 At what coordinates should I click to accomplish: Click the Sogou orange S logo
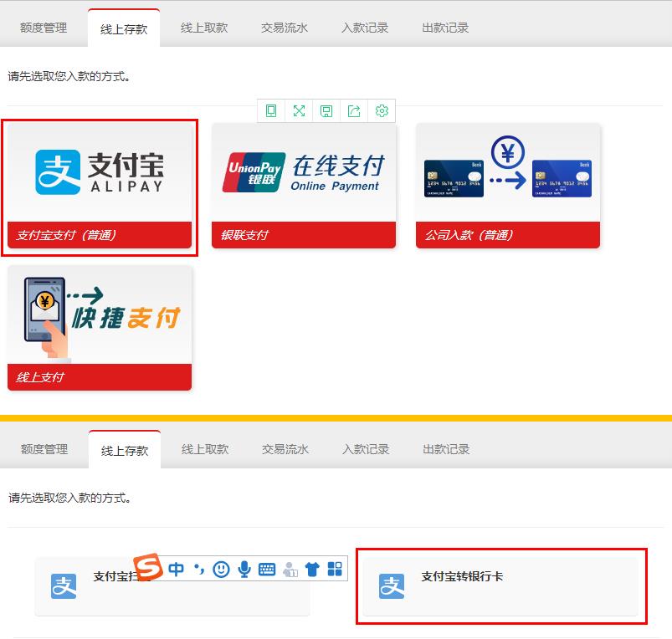tap(149, 568)
